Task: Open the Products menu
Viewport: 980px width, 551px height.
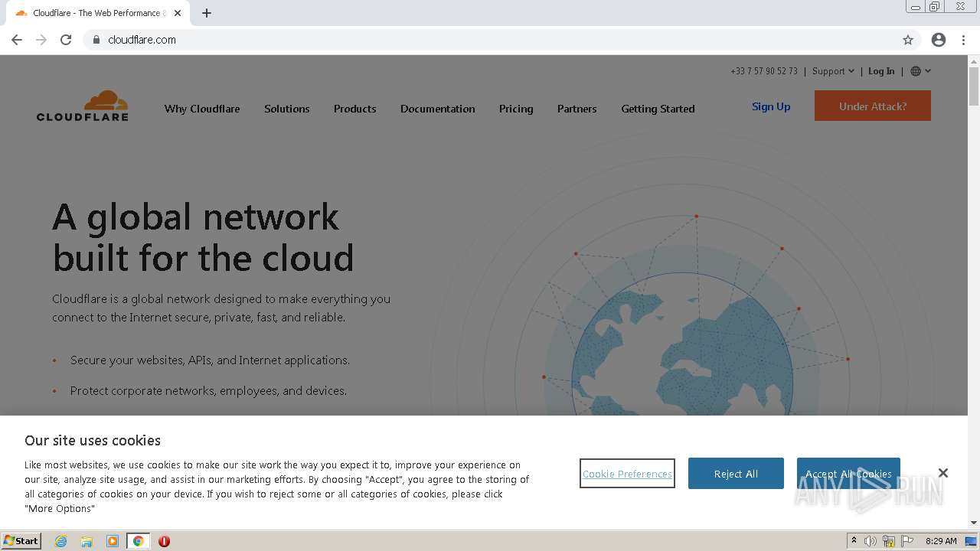Action: point(355,109)
